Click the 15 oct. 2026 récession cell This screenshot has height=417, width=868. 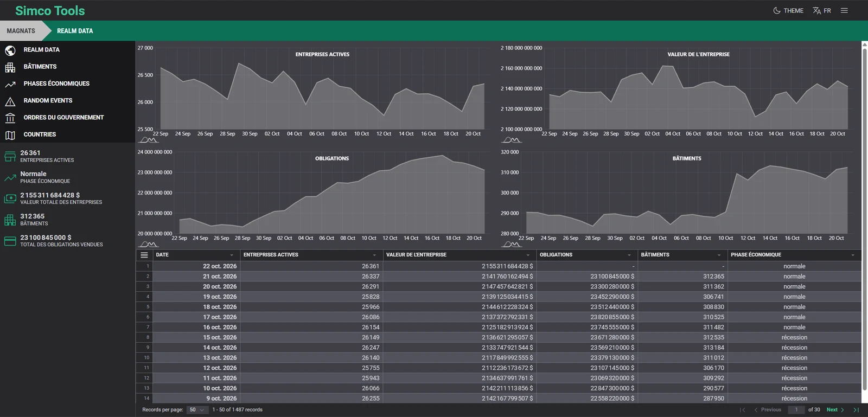click(794, 337)
